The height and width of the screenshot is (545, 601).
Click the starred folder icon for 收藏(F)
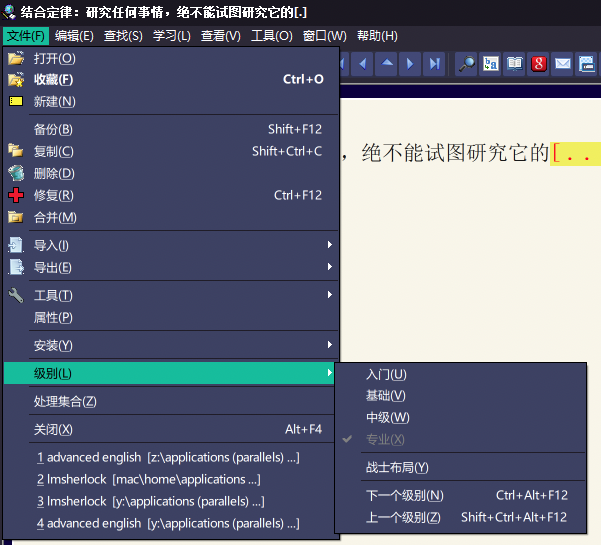pos(16,79)
